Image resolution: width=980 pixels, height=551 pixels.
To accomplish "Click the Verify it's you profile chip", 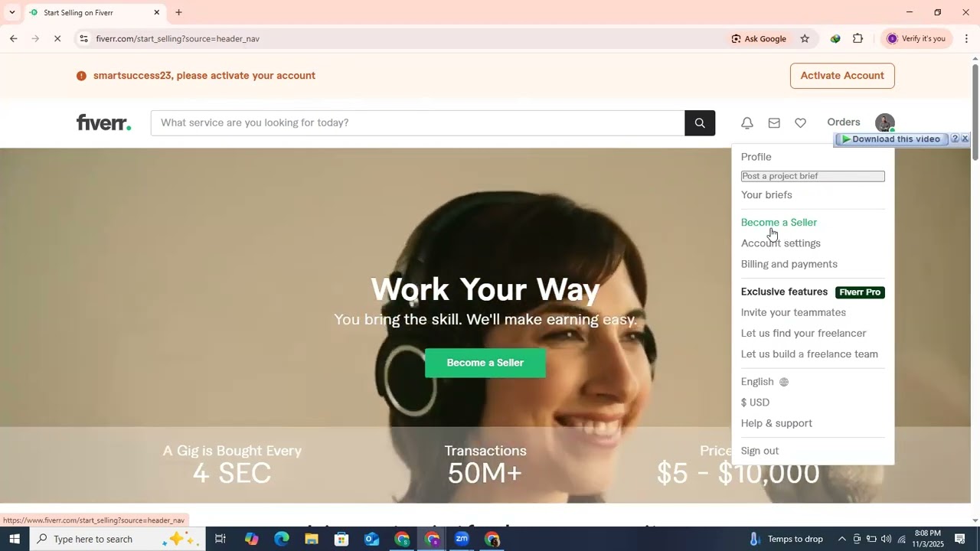I will [916, 38].
